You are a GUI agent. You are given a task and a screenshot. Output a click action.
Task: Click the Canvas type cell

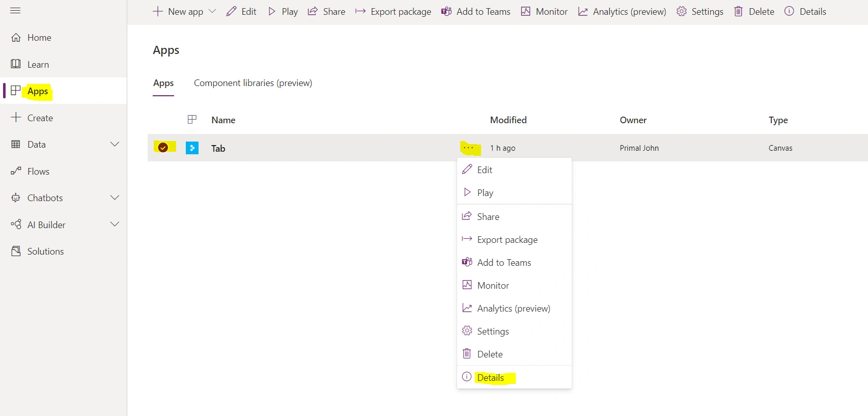[x=780, y=148]
